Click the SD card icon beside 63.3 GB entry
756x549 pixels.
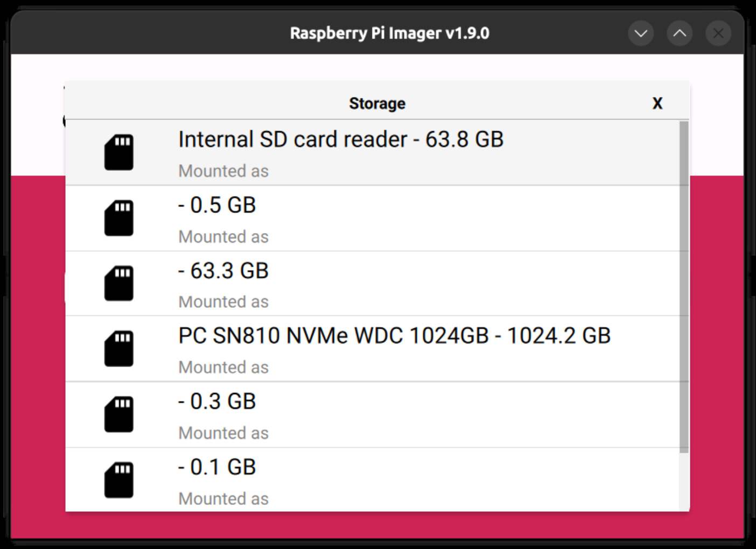pos(118,283)
